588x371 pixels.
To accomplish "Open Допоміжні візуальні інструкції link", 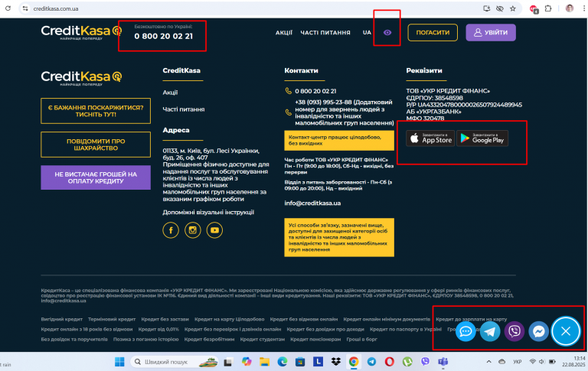I will click(x=208, y=212).
